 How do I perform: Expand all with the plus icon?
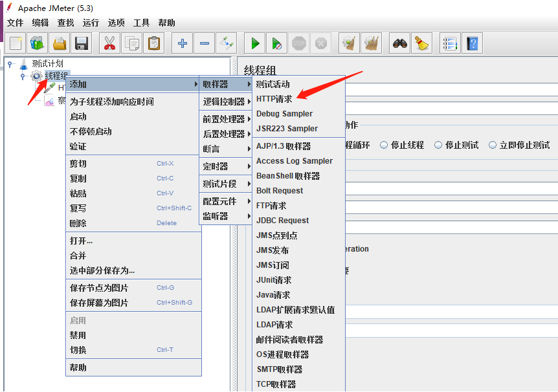pos(182,43)
